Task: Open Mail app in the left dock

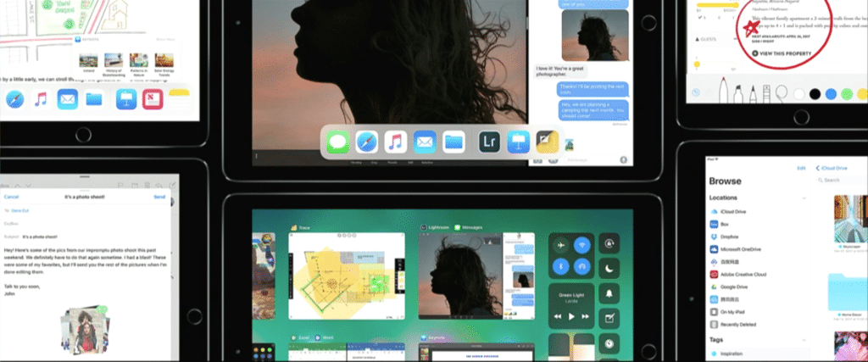Action: [67, 99]
